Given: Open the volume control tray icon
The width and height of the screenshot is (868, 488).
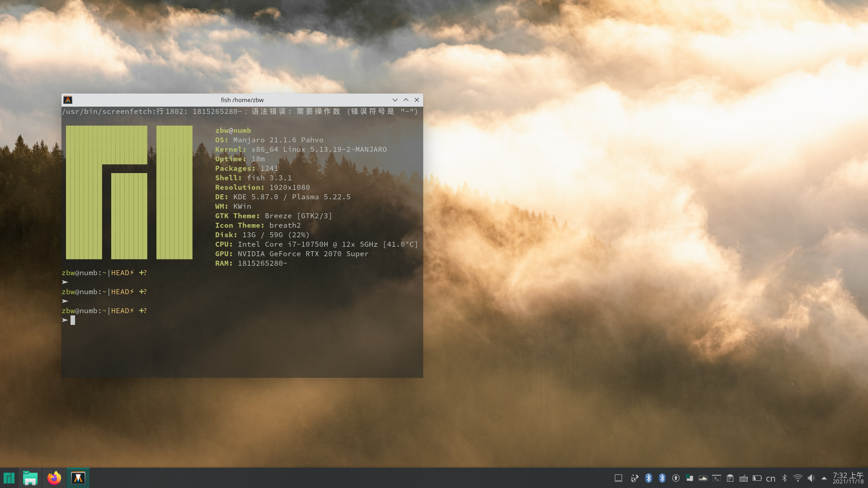Looking at the screenshot, I should click(811, 478).
